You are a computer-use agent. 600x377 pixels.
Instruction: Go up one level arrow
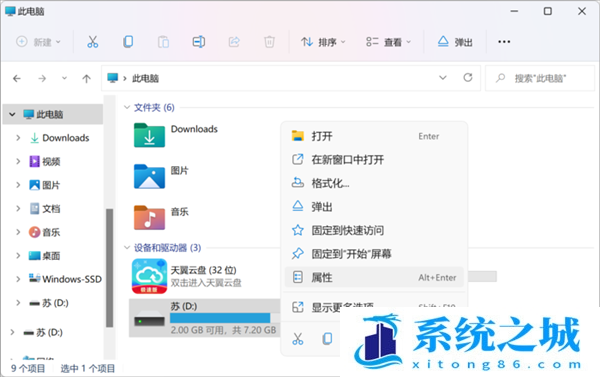[86, 78]
